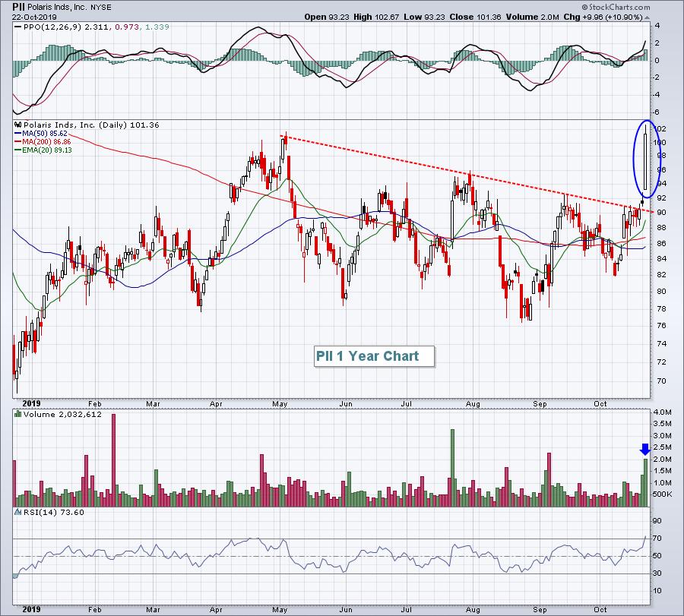
Task: Click the 'Open 93.23' value
Action: (326, 17)
